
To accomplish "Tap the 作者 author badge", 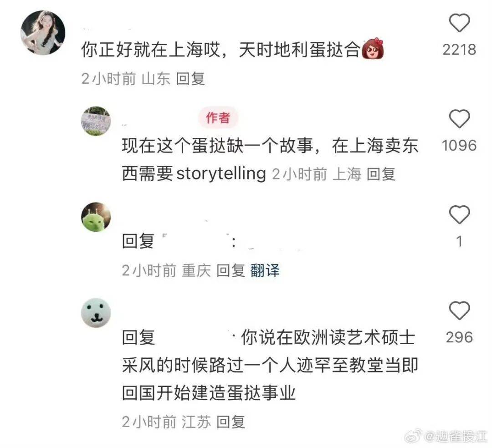I will pos(218,118).
